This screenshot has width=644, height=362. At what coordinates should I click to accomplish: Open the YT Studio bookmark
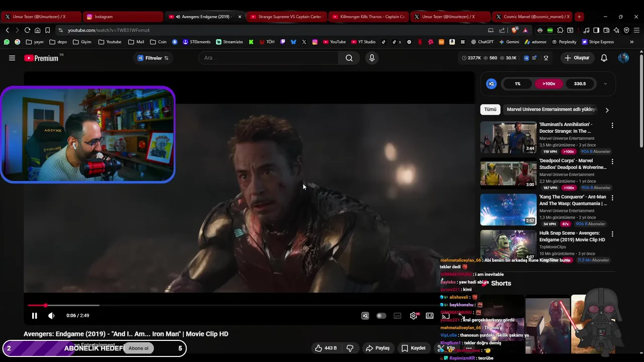click(x=363, y=42)
